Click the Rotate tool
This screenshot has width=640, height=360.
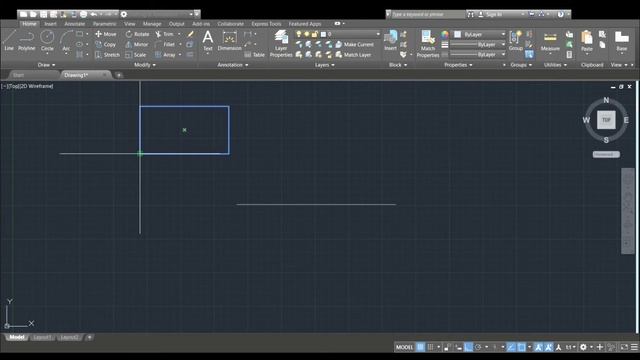[137, 34]
